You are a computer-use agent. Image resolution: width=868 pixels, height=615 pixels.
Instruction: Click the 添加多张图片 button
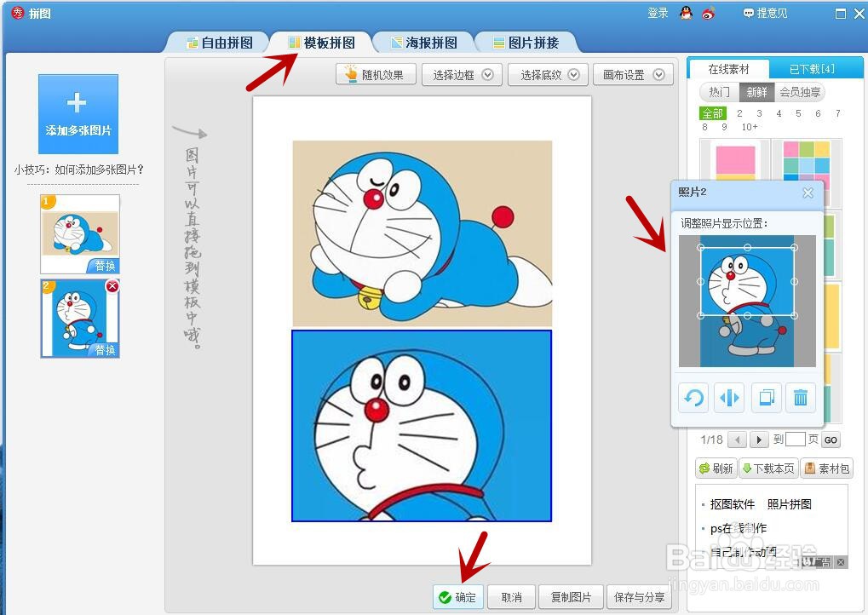point(78,114)
